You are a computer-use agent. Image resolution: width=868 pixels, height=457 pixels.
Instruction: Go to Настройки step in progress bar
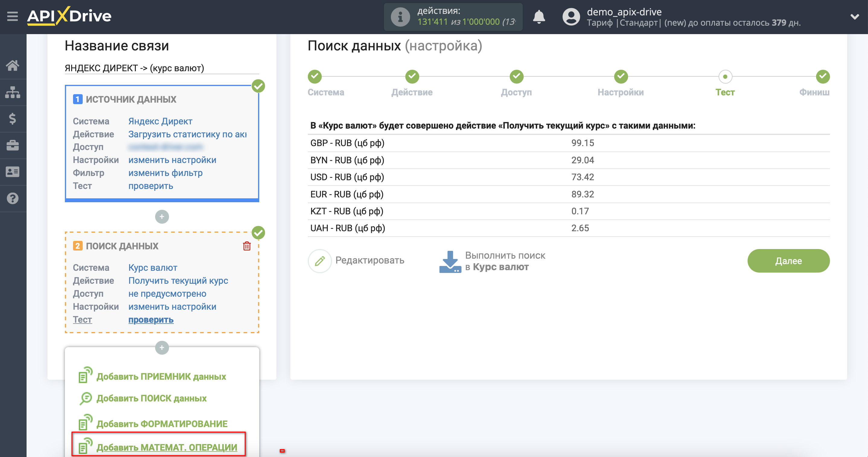[x=621, y=77]
